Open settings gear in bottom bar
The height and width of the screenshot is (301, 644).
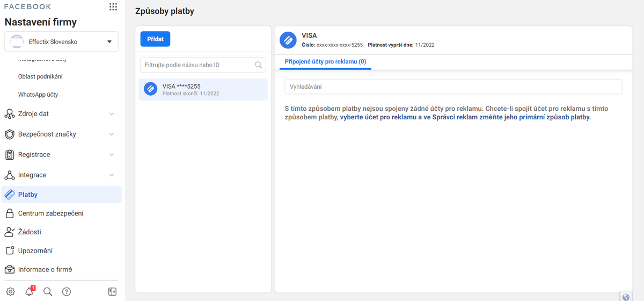(10, 291)
